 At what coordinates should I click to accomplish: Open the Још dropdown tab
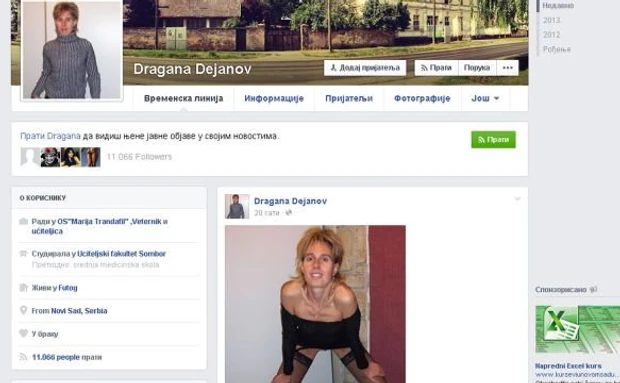[x=485, y=98]
